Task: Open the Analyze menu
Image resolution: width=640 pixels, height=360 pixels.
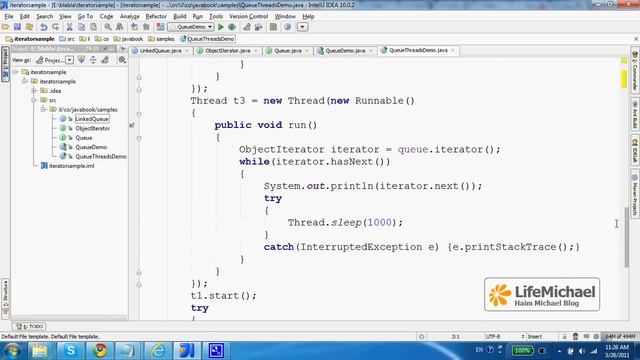Action: pyautogui.click(x=129, y=16)
